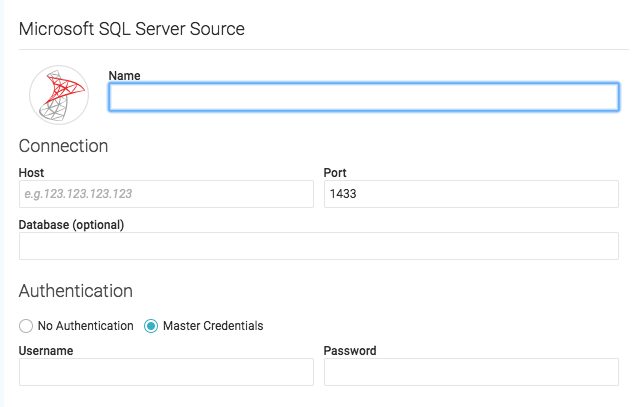The width and height of the screenshot is (640, 407).
Task: Click the Username input field
Action: pos(166,372)
